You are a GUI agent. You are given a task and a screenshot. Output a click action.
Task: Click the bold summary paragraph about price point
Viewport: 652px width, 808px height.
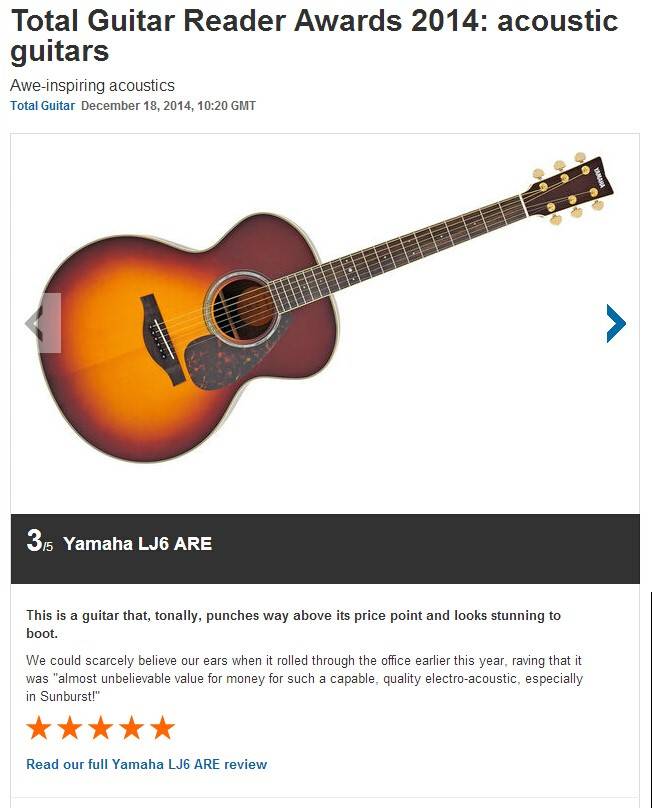pyautogui.click(x=293, y=624)
